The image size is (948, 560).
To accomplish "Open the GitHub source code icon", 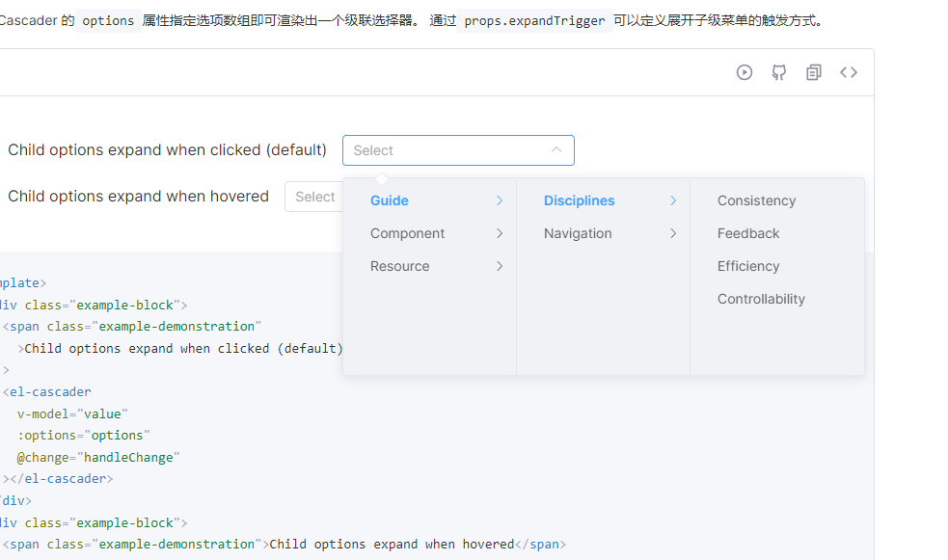I will point(778,71).
